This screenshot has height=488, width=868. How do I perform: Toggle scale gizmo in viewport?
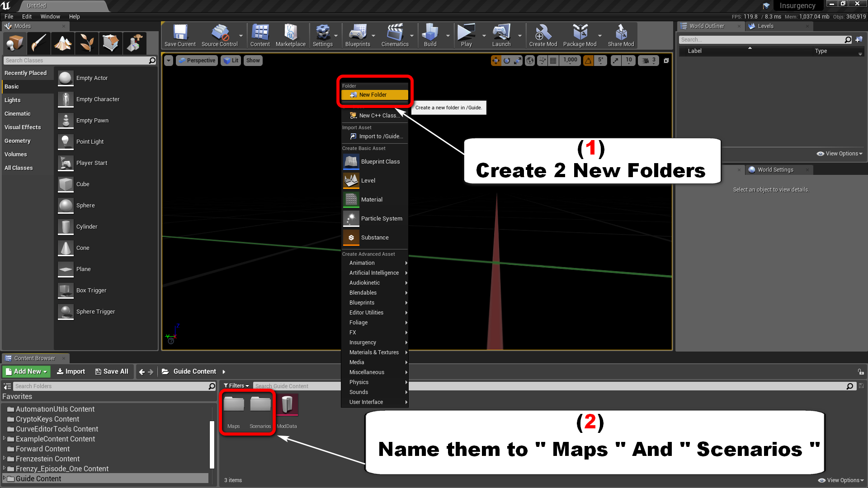pos(518,61)
